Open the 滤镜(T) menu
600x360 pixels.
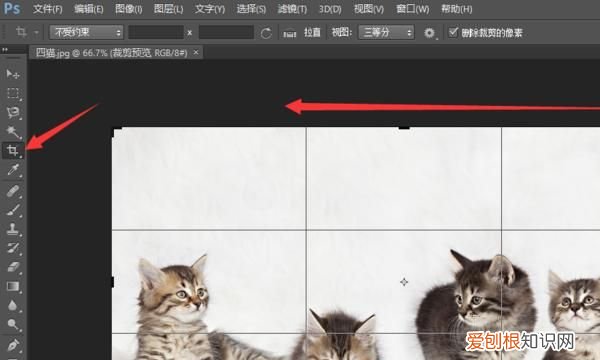pyautogui.click(x=292, y=9)
